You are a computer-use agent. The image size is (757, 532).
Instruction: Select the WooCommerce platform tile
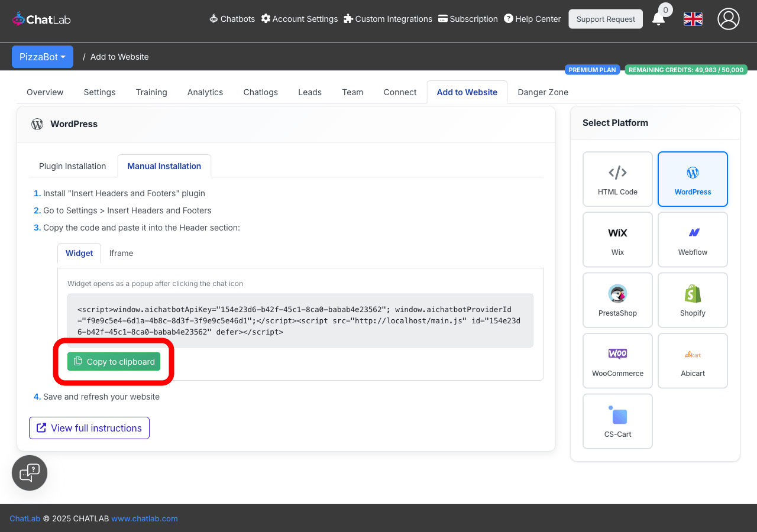pos(617,361)
